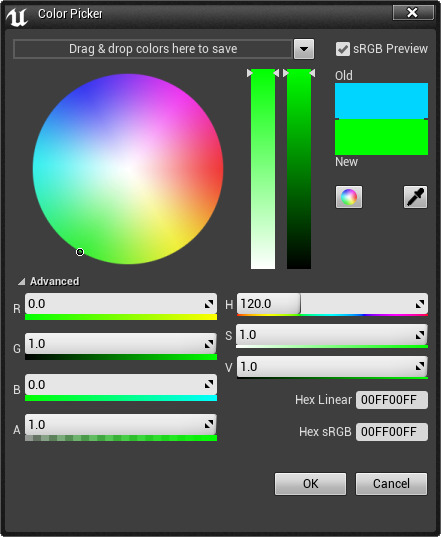Click the Old color swatch
Image resolution: width=441 pixels, height=537 pixels.
pyautogui.click(x=381, y=101)
